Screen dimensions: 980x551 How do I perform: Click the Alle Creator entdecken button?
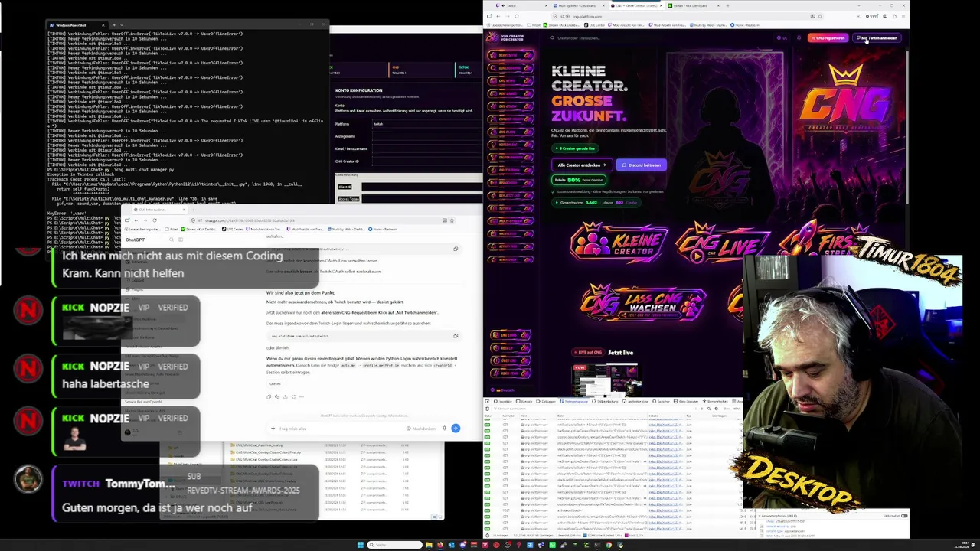[581, 165]
